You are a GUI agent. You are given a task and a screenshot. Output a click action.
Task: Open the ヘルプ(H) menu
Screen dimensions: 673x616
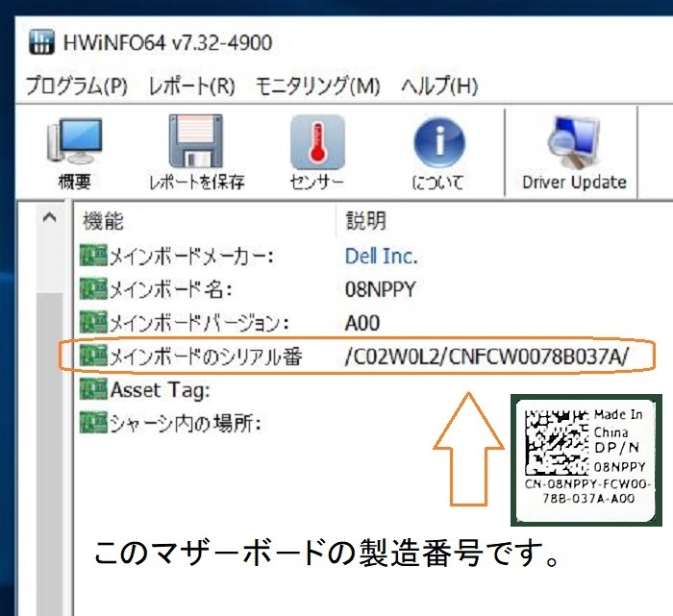439,86
